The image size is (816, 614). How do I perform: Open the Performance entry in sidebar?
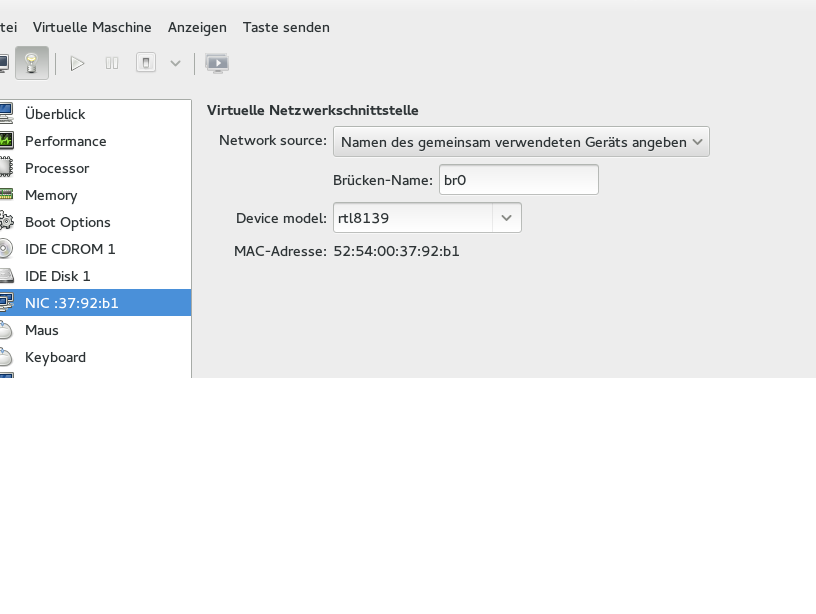pyautogui.click(x=65, y=141)
